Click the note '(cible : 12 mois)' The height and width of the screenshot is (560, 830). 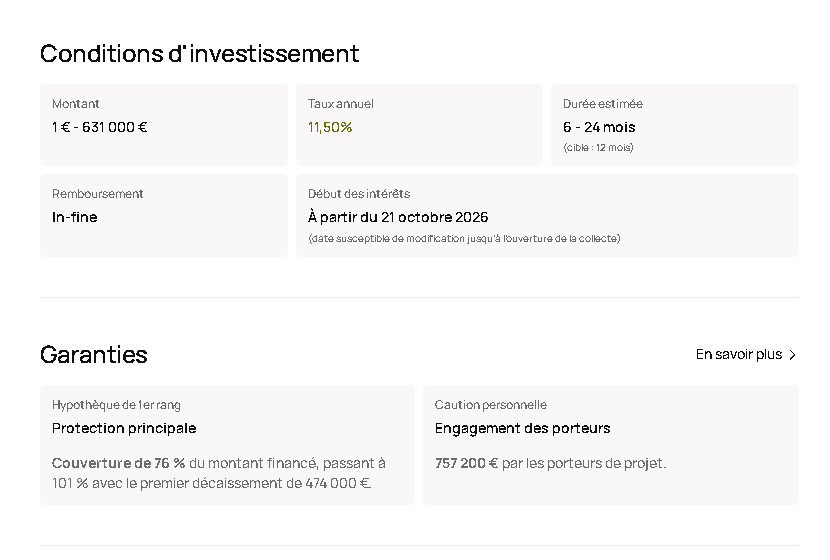[x=598, y=148]
